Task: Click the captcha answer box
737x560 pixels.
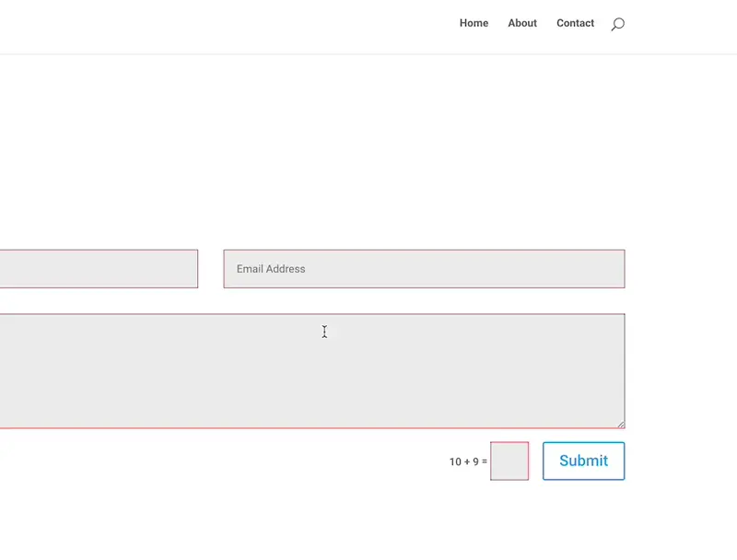Action: pos(509,461)
